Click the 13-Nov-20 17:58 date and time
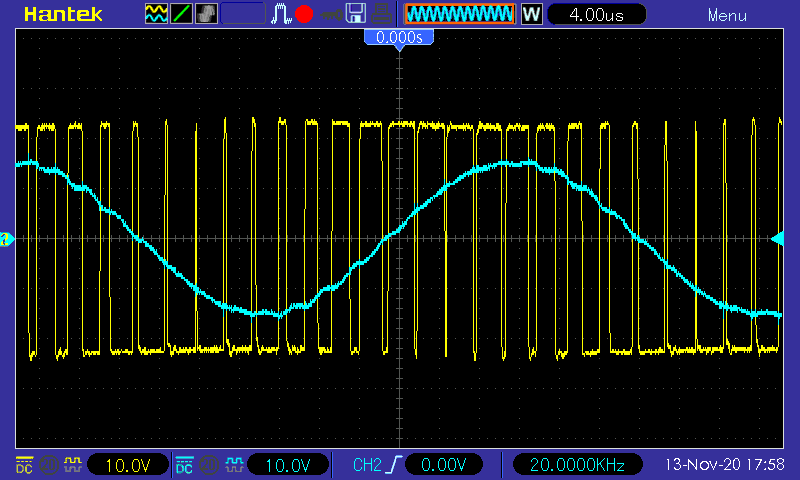800x480 pixels. (x=724, y=464)
